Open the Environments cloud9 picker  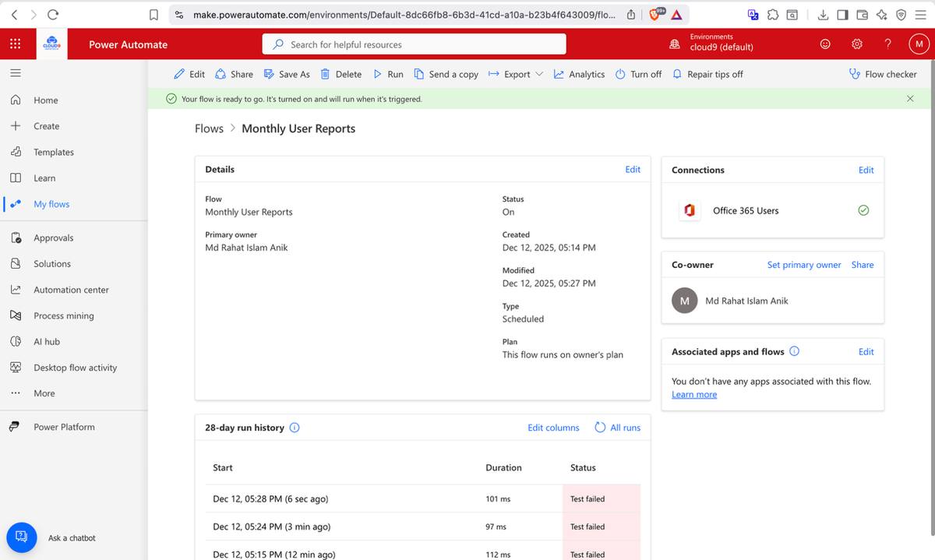(712, 43)
